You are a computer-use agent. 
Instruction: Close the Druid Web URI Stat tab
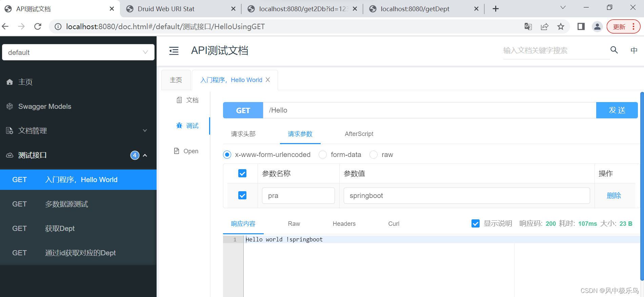(x=233, y=9)
